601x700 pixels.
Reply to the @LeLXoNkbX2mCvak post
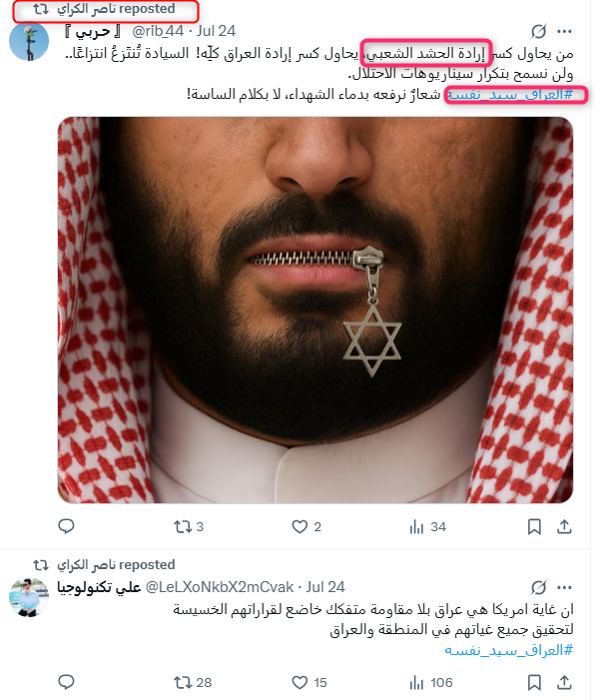pyautogui.click(x=66, y=682)
